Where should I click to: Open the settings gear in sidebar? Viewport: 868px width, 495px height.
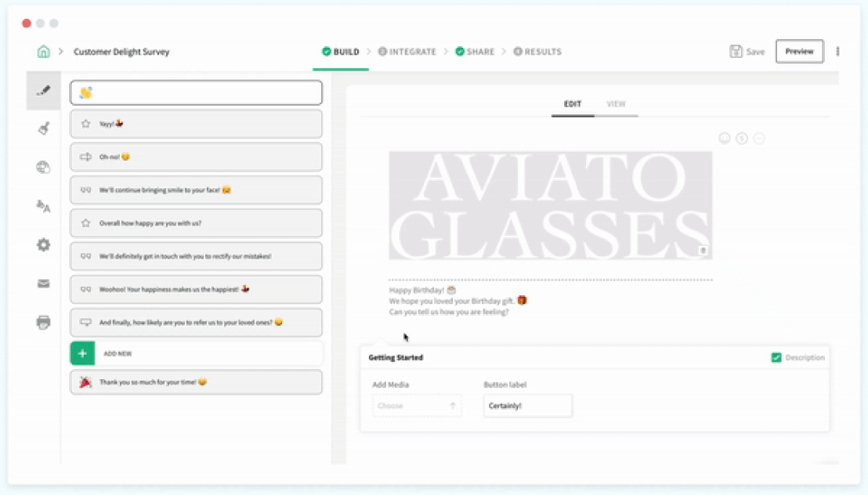coord(43,244)
